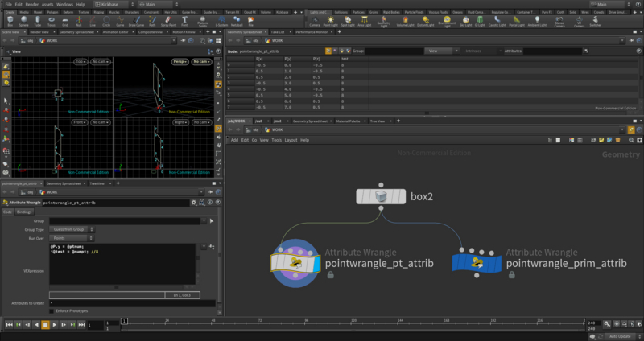The height and width of the screenshot is (341, 644).
Task: Open the Right viewport dropdown
Action: pyautogui.click(x=180, y=122)
